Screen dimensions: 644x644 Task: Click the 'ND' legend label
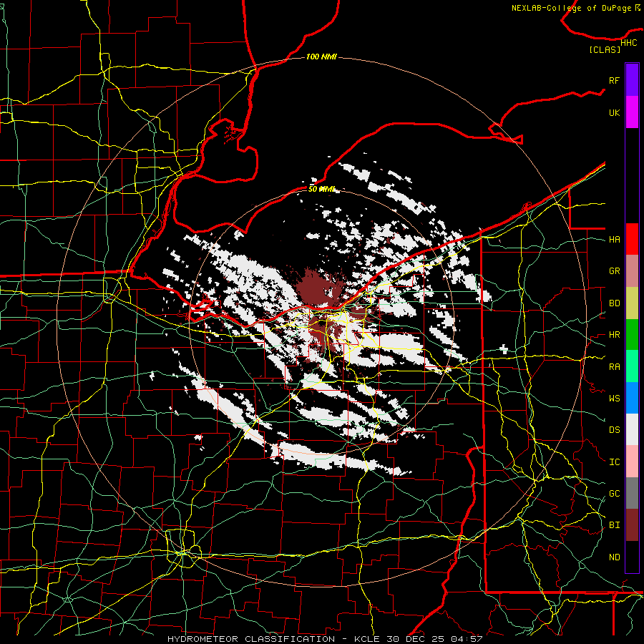point(614,557)
